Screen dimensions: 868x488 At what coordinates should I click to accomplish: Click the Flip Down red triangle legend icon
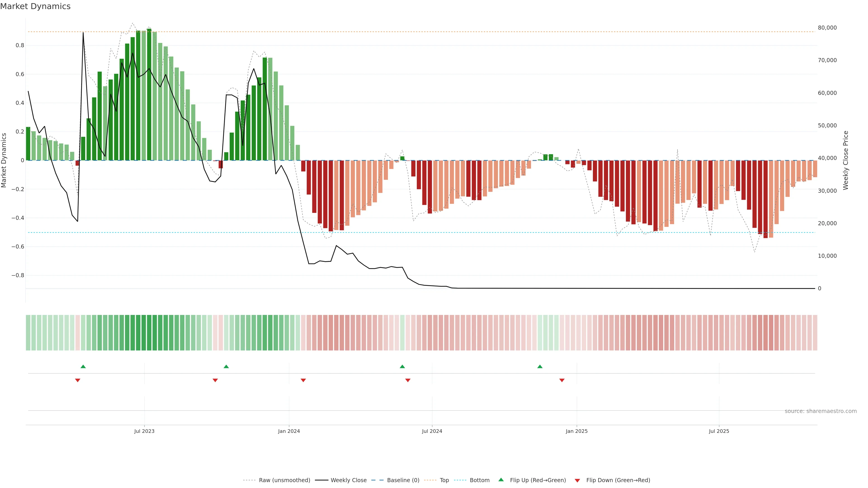tap(577, 480)
